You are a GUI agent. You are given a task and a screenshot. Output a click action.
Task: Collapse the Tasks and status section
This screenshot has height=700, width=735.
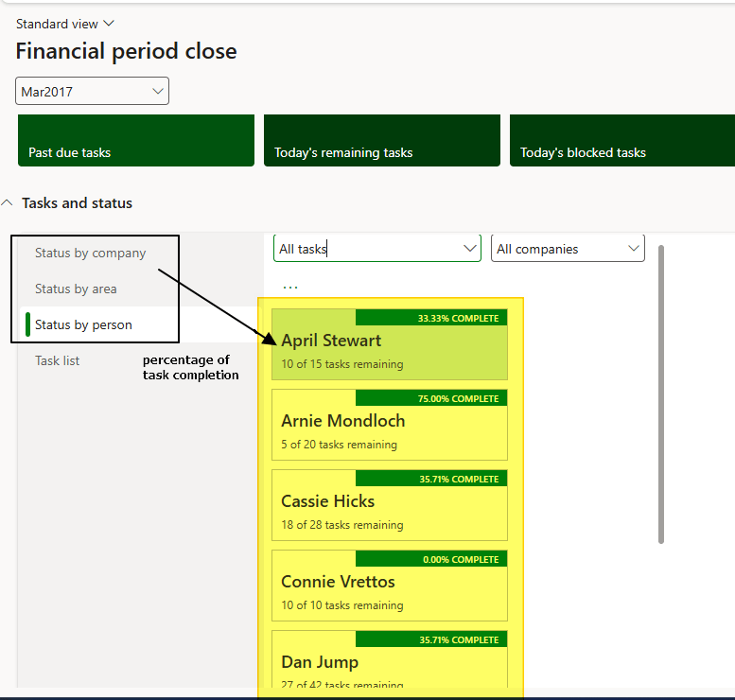[x=9, y=203]
